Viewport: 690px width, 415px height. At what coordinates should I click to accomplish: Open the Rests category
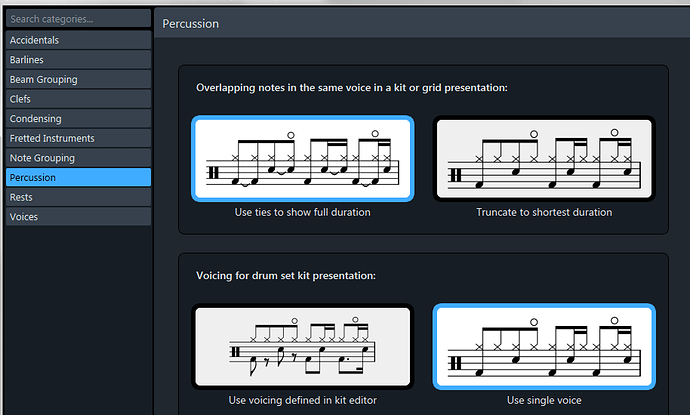click(78, 197)
